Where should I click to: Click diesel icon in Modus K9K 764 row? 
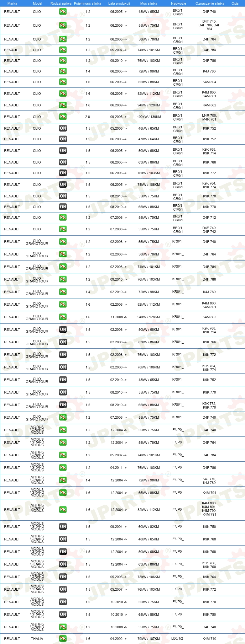tap(63, 577)
